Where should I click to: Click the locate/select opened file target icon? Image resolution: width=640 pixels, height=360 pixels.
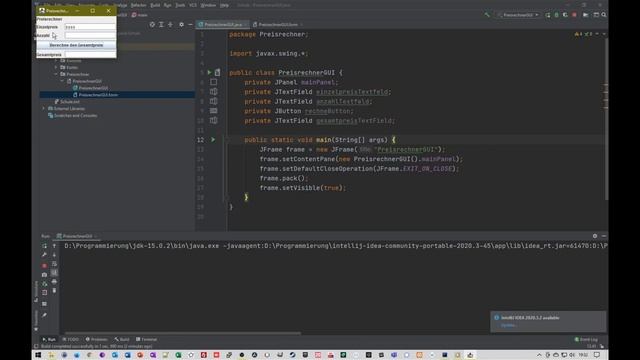click(x=152, y=24)
